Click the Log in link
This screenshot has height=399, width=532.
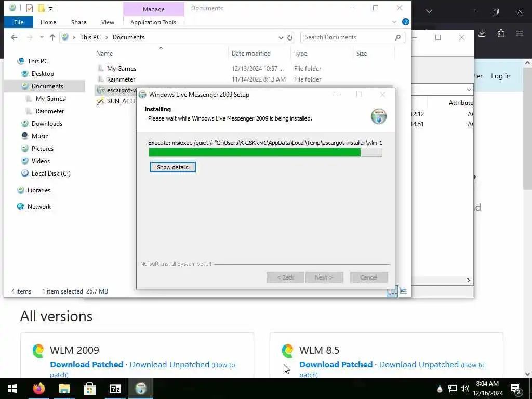(x=501, y=76)
